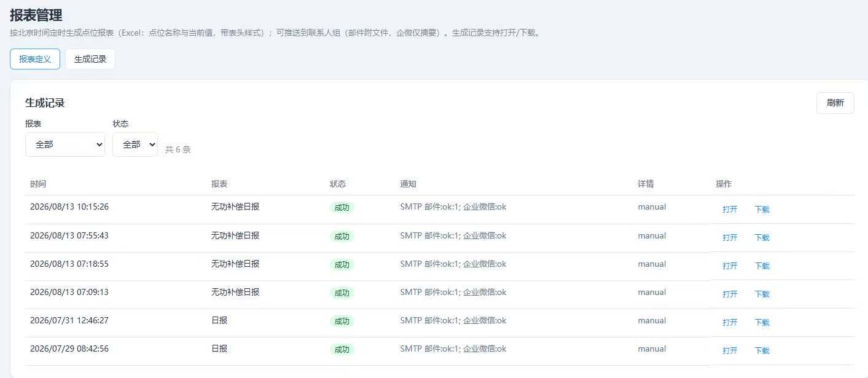The image size is (868, 378).
Task: Select timestamp 2026/08/13 07:18:55
Action: (x=69, y=264)
